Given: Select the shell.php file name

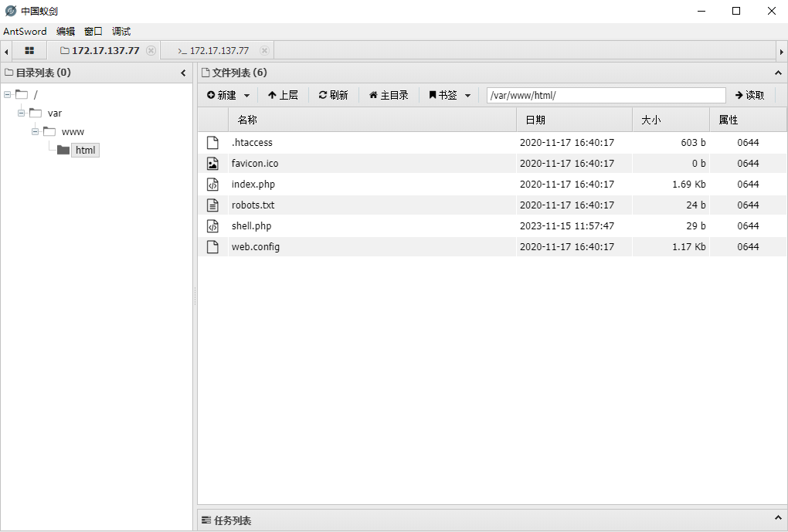Looking at the screenshot, I should 251,226.
